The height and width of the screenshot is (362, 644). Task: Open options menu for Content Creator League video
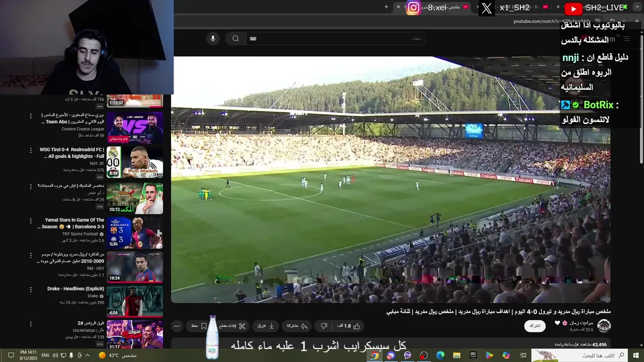[31, 116]
